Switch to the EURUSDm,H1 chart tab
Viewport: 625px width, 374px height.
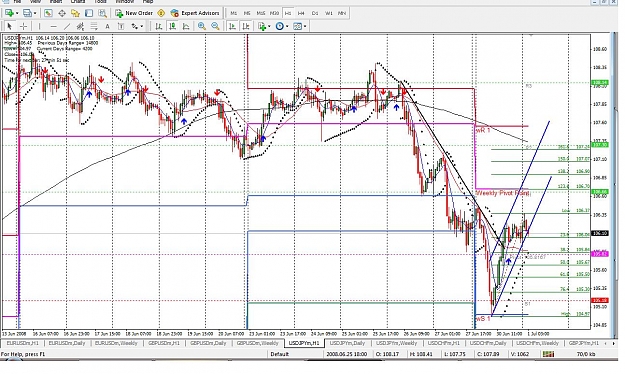click(x=22, y=343)
